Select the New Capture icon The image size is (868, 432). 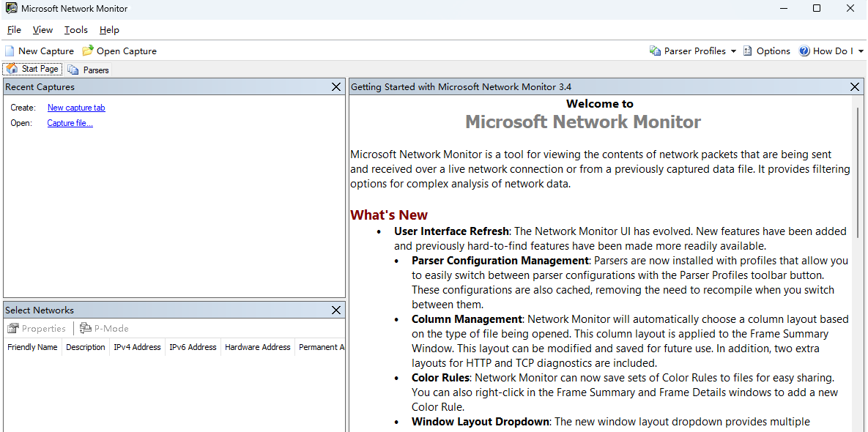pyautogui.click(x=8, y=51)
